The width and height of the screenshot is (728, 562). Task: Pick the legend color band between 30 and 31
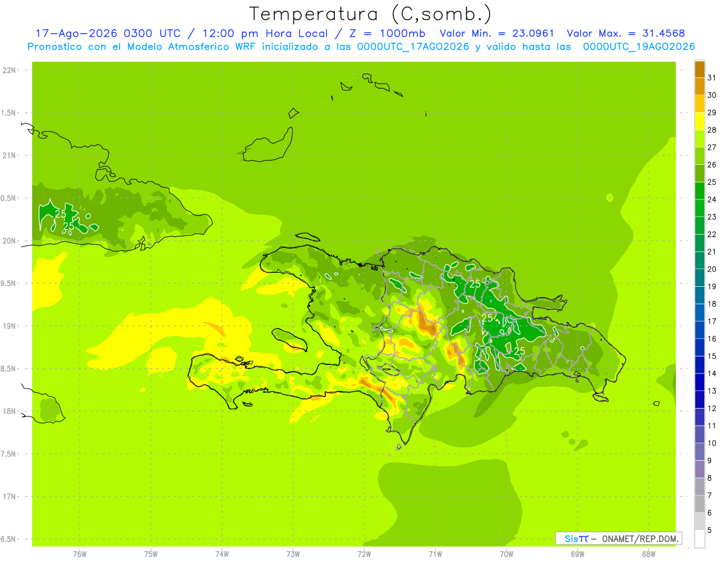(x=699, y=87)
